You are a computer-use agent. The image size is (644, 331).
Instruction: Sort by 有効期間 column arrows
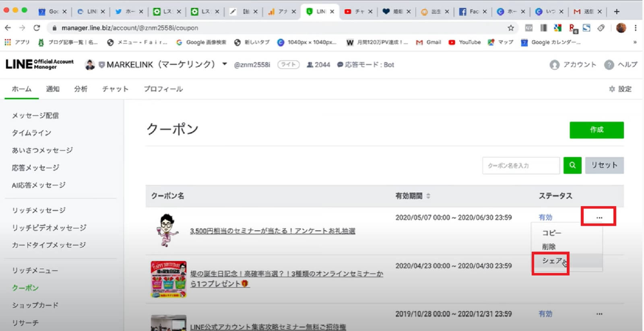point(428,196)
